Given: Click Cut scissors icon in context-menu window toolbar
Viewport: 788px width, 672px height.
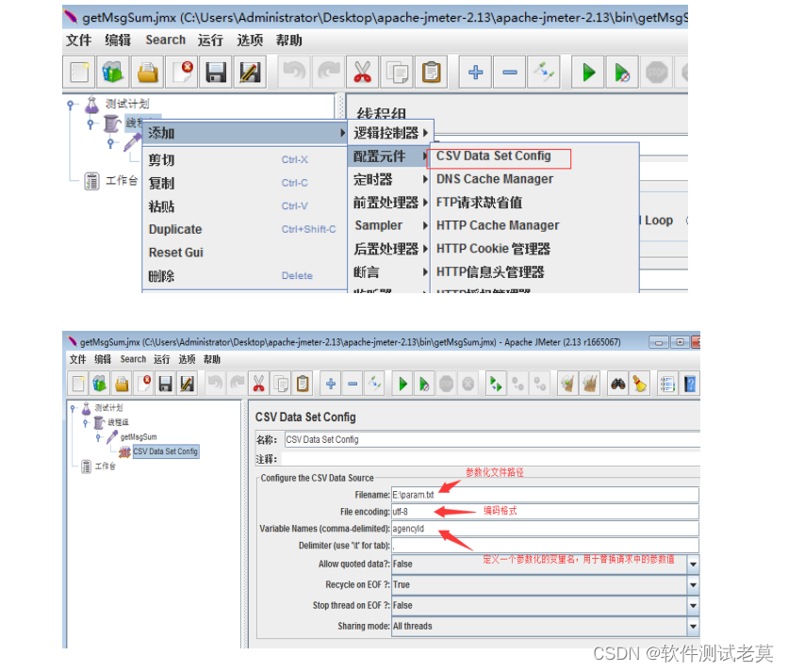Looking at the screenshot, I should (x=362, y=73).
